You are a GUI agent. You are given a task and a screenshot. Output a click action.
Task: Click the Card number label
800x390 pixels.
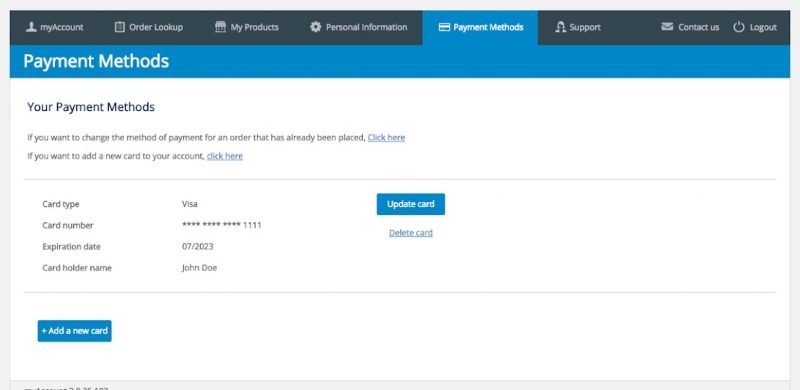pyautogui.click(x=68, y=225)
